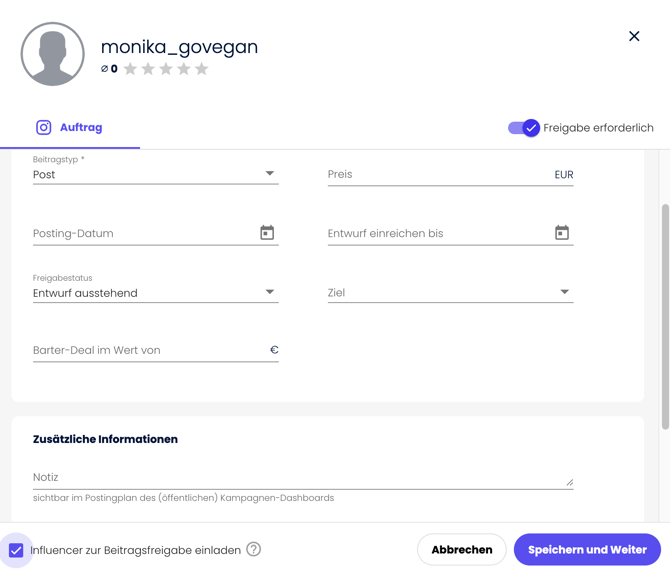
Task: Click the Instagram icon on the Auftrag tab
Action: point(44,127)
